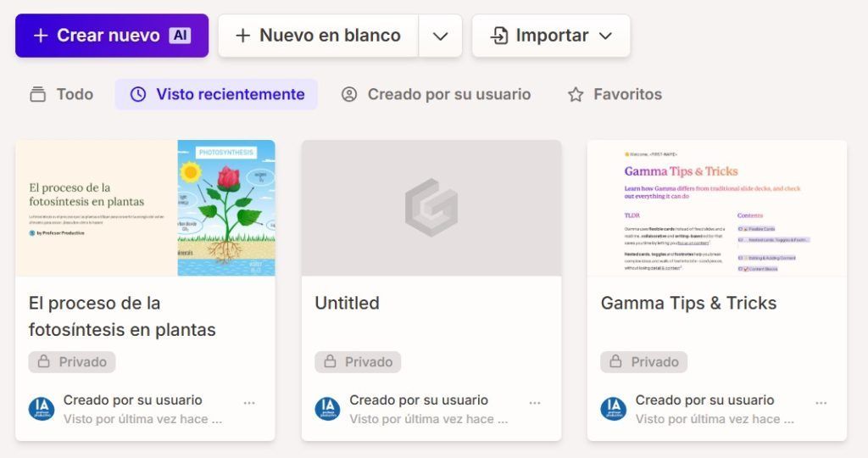Open the Untitled presentation thumbnail
The image size is (868, 458).
[431, 208]
